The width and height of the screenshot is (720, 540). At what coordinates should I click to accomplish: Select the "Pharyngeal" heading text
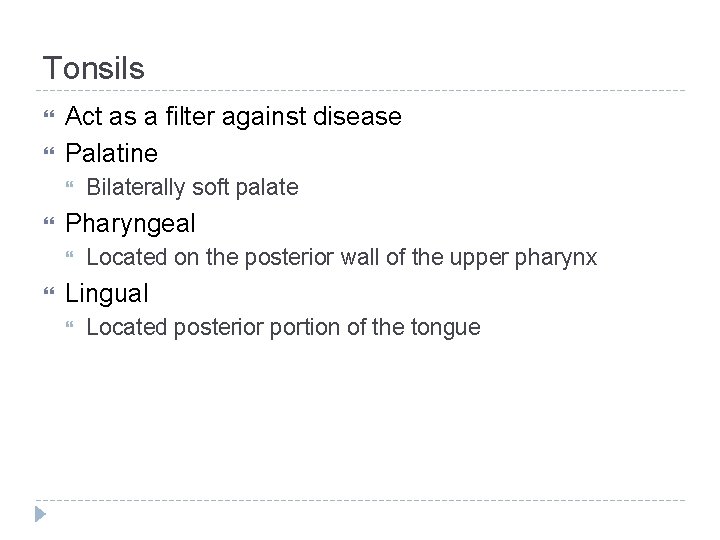[x=130, y=223]
